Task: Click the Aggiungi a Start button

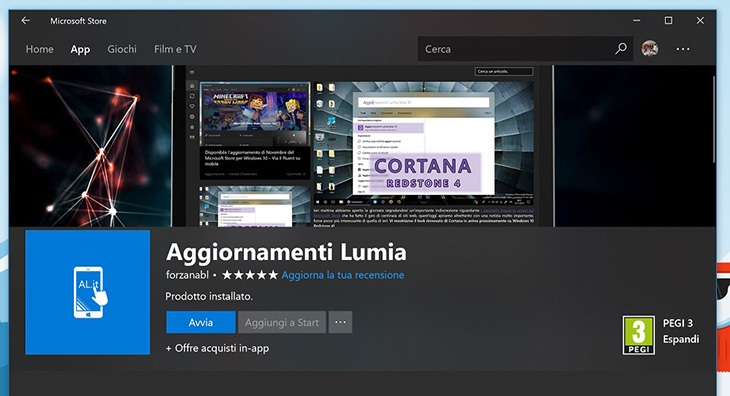Action: click(282, 322)
